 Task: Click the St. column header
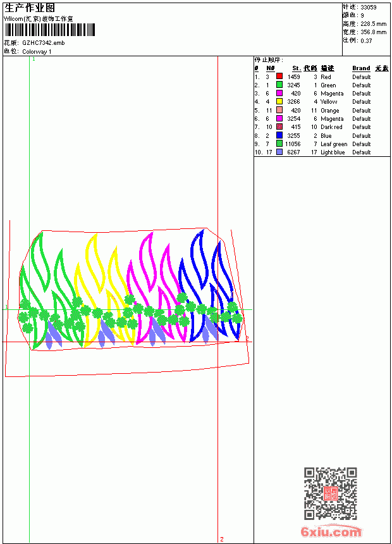pos(297,68)
